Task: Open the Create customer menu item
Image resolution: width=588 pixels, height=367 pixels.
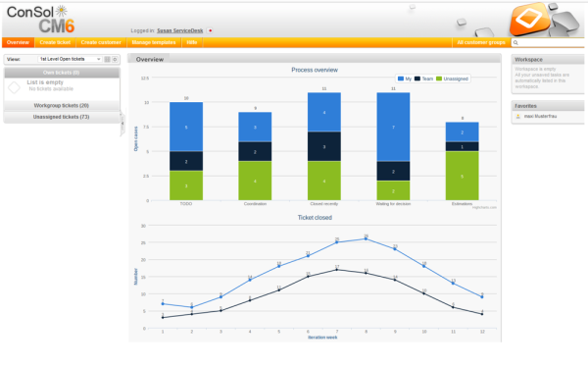Action: (101, 42)
